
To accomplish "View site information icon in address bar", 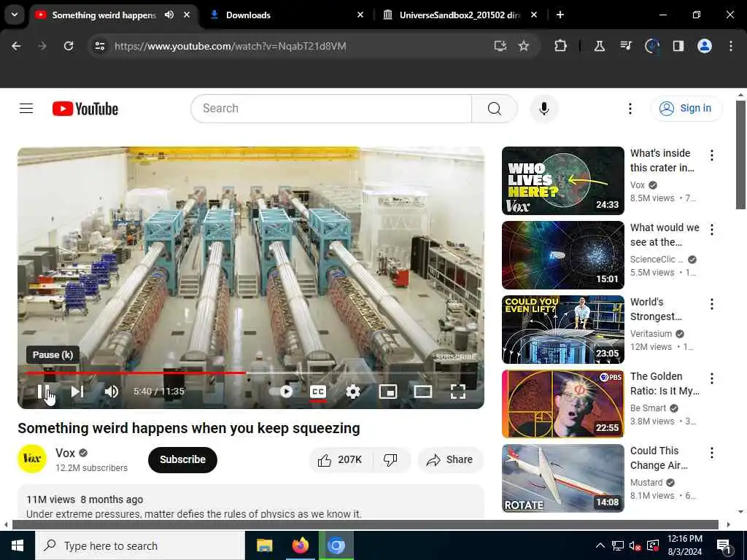I will (99, 46).
